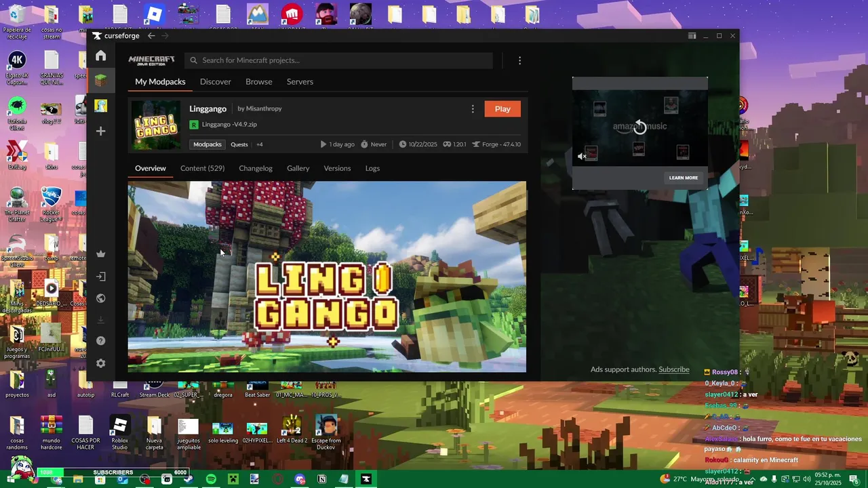Open the three-dot menu next to search bar
This screenshot has height=488, width=868.
(x=519, y=60)
